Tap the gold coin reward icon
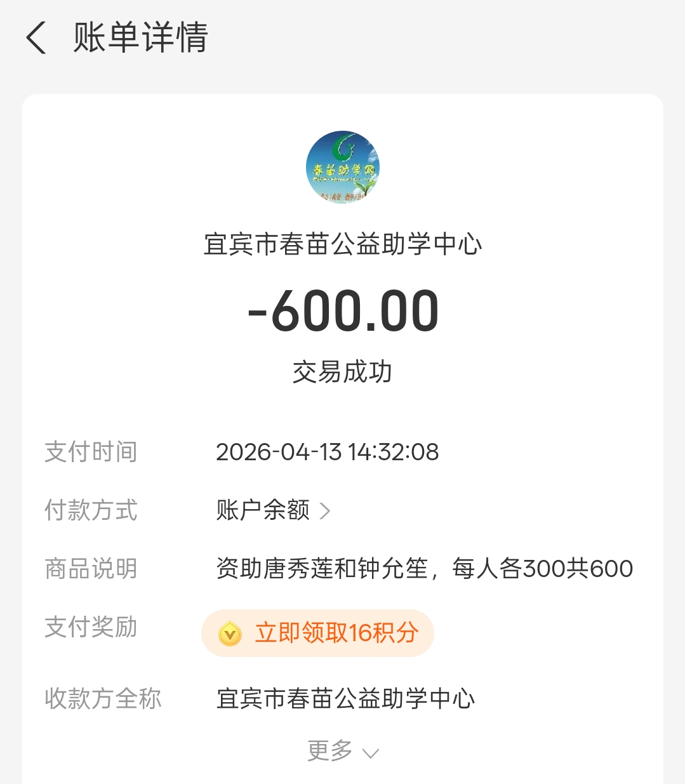The image size is (685, 784). coord(230,634)
